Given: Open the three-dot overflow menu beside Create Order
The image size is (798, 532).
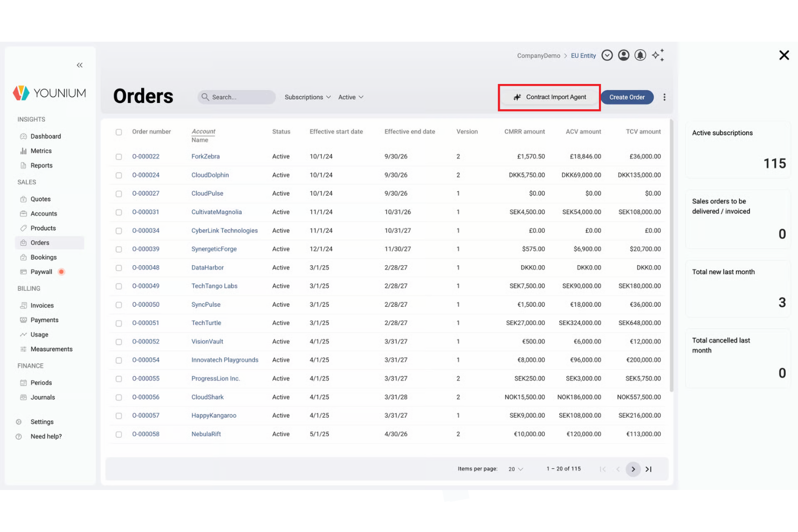Looking at the screenshot, I should [664, 97].
